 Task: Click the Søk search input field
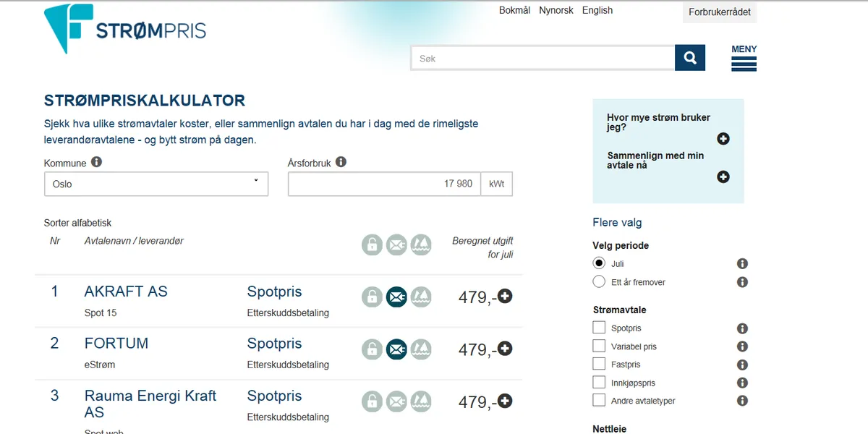pyautogui.click(x=542, y=59)
